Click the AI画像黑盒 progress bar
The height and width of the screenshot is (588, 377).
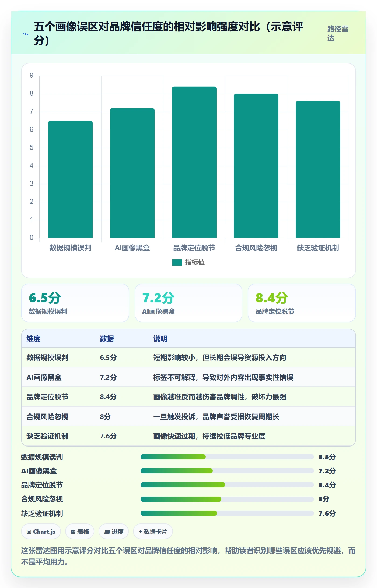(x=227, y=471)
